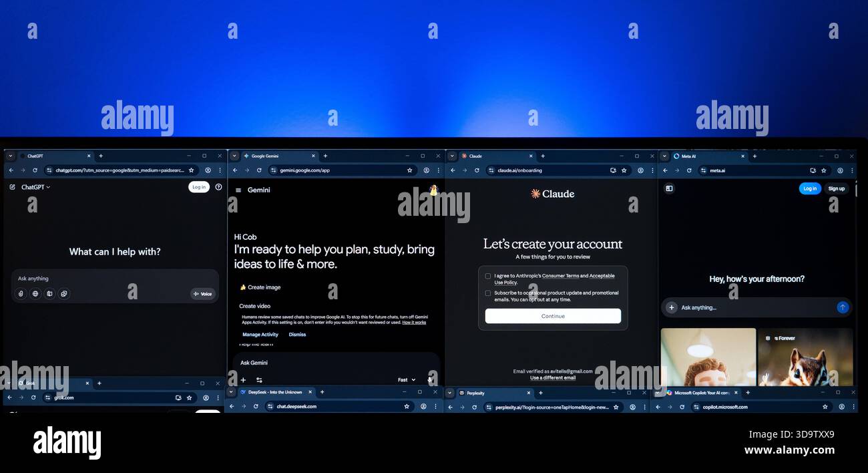Click the Ask Gemini prompt field

[337, 363]
